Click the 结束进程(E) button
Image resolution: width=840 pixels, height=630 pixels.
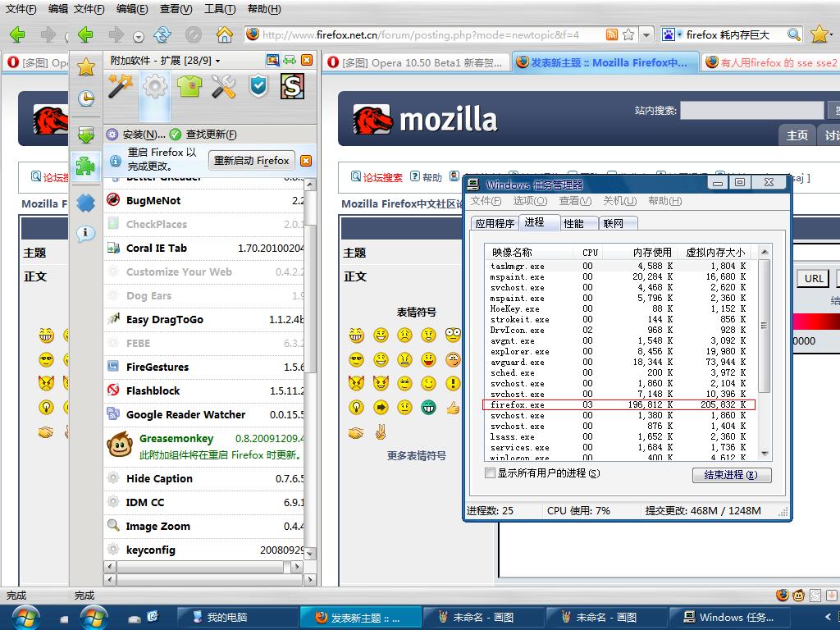(x=731, y=475)
